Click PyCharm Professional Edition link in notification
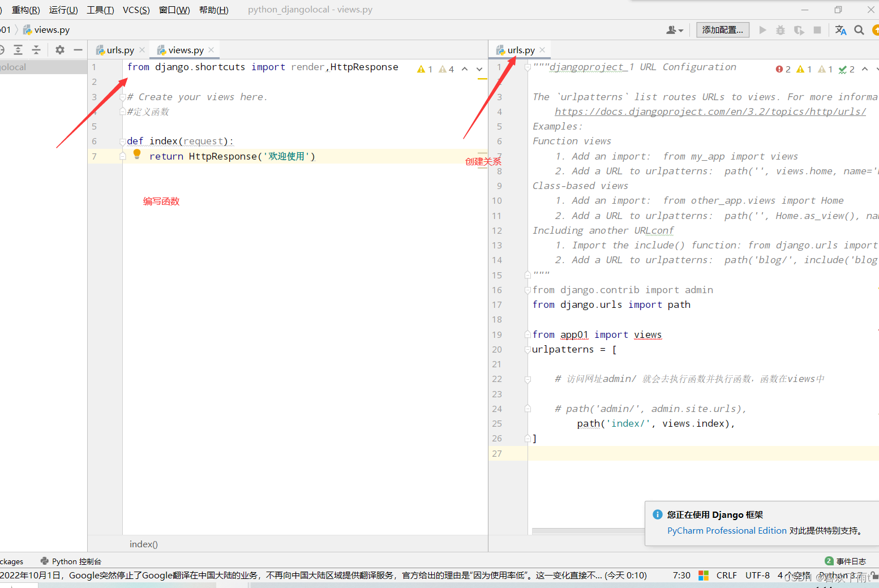879x588 pixels. point(727,530)
